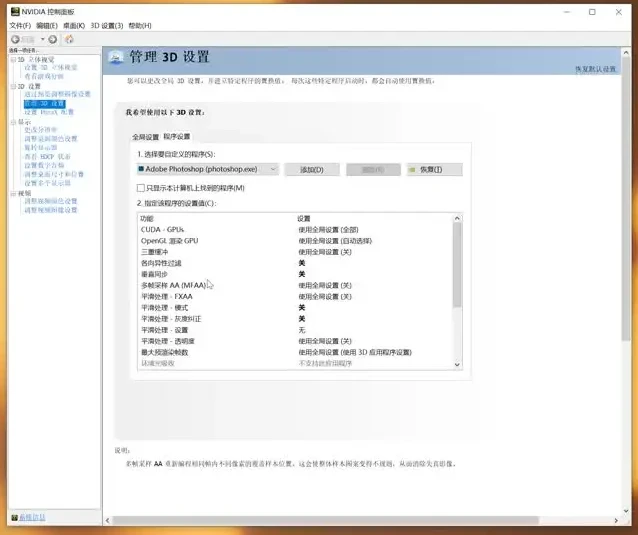Screen dimensions: 638x535
Task: Click the 系统信息 icon at bottom left
Action: point(14,517)
